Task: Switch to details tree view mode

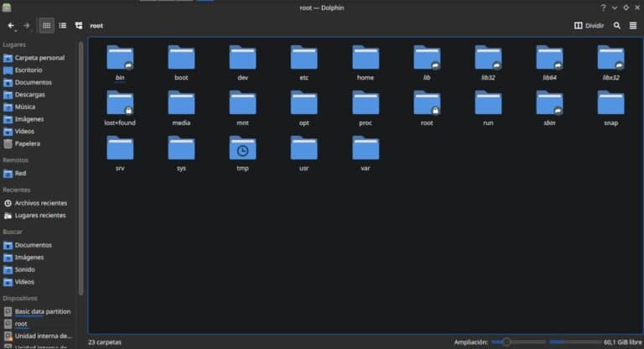Action: 79,25
